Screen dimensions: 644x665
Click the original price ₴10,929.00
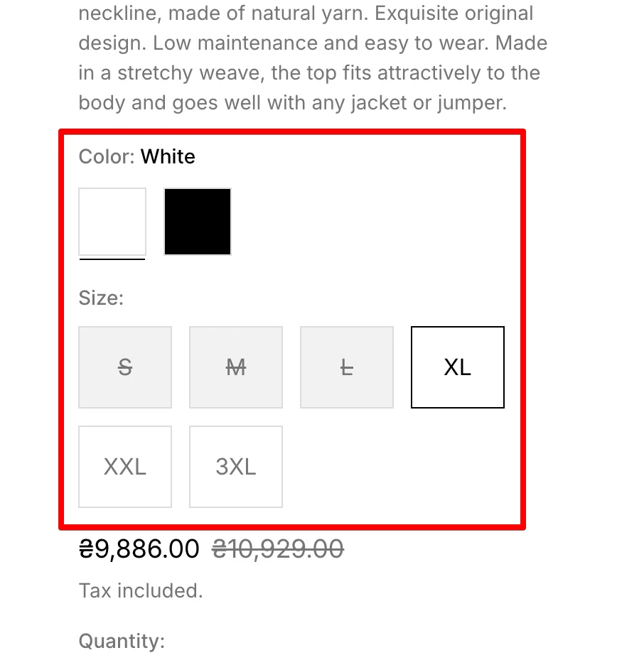(278, 548)
